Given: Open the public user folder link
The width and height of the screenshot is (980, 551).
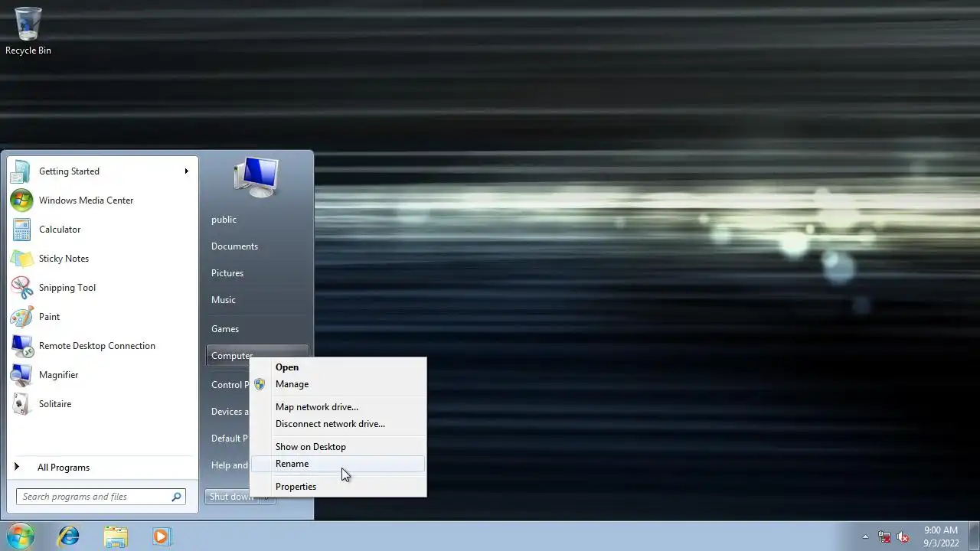Looking at the screenshot, I should click(x=257, y=220).
